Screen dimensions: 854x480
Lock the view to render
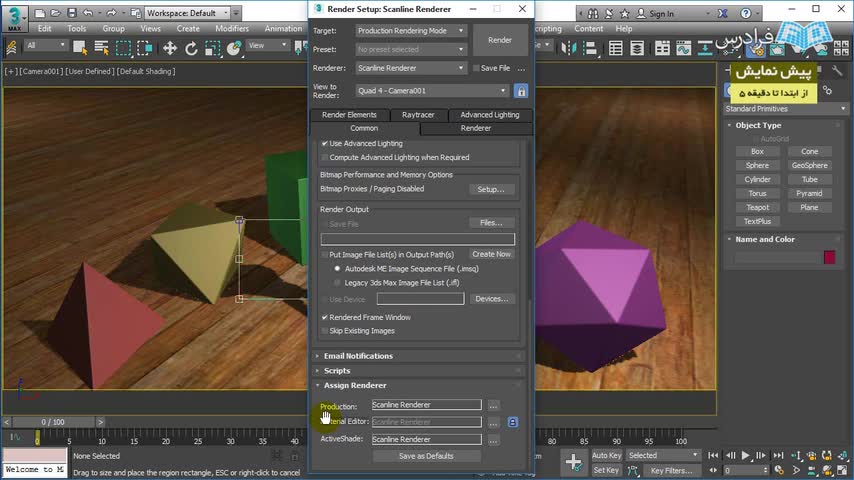click(x=521, y=91)
